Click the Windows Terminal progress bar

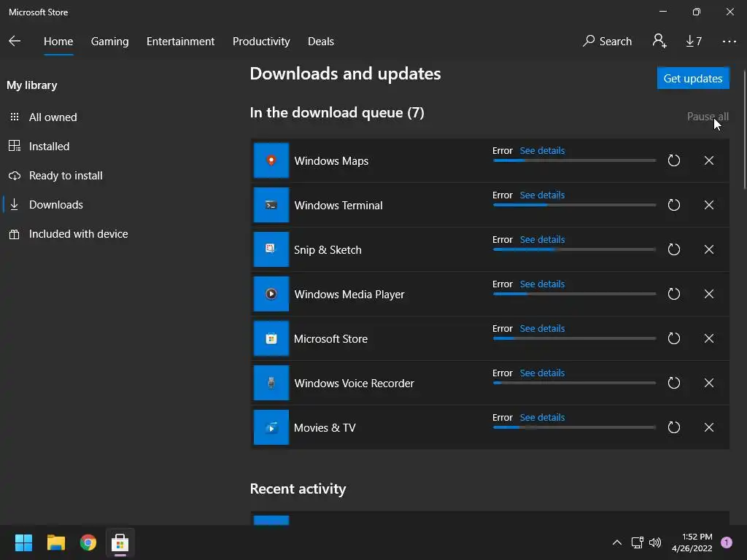pyautogui.click(x=575, y=205)
